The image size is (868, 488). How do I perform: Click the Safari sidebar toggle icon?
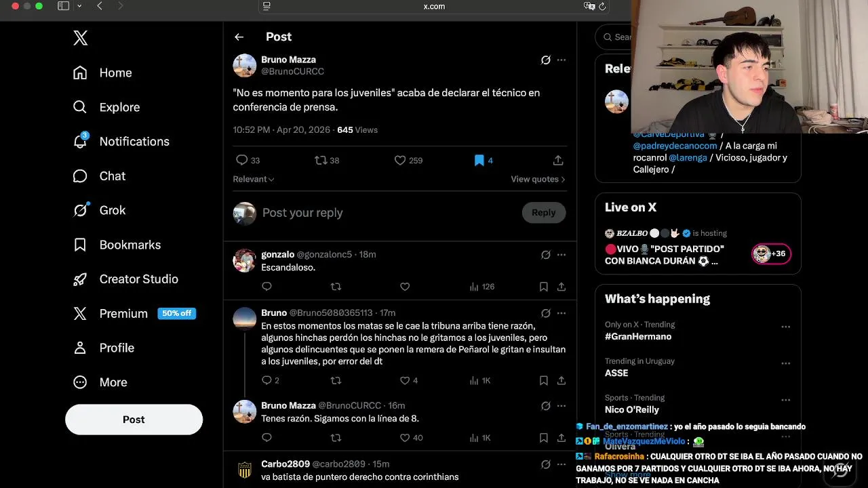click(x=63, y=6)
